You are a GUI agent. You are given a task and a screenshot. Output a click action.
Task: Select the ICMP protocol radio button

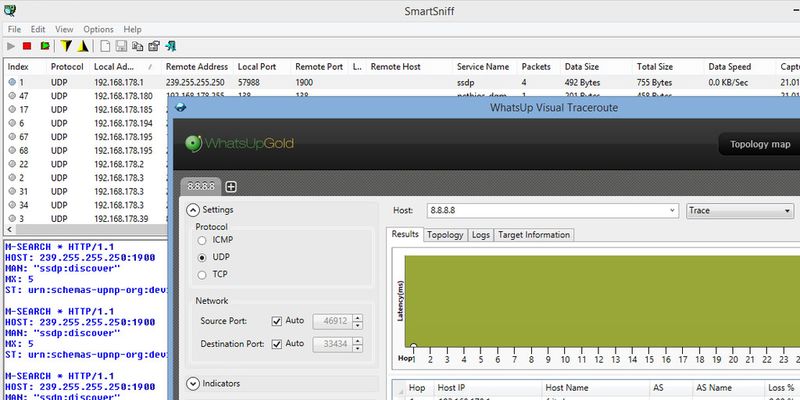click(x=205, y=240)
